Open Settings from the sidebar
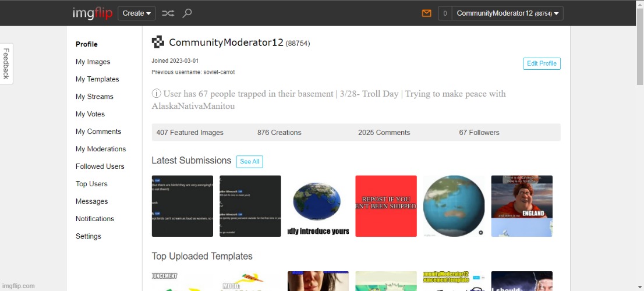The width and height of the screenshot is (644, 291). coord(89,236)
